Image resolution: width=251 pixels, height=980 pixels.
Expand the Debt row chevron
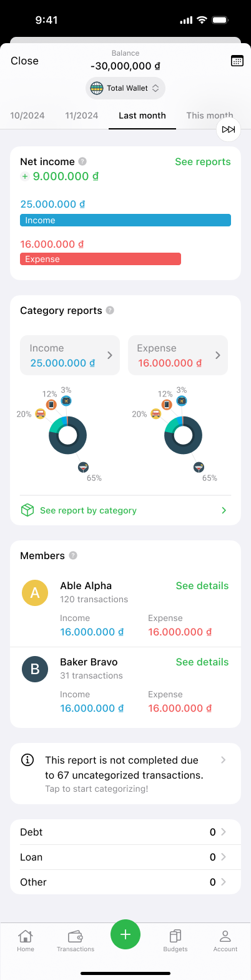tap(224, 832)
